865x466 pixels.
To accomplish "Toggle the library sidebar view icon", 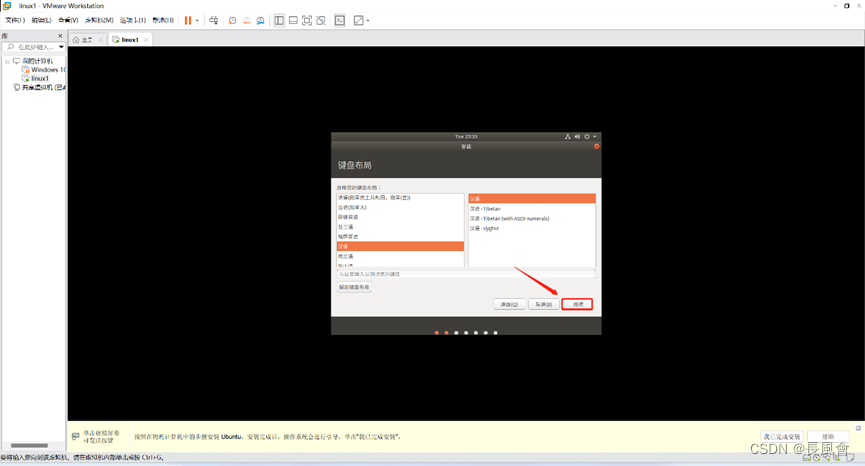I will [279, 20].
